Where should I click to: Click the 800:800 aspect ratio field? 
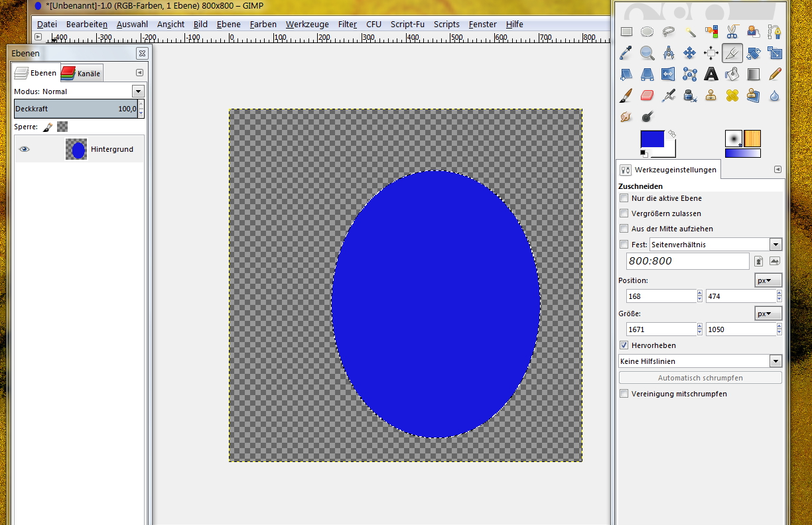pos(687,261)
